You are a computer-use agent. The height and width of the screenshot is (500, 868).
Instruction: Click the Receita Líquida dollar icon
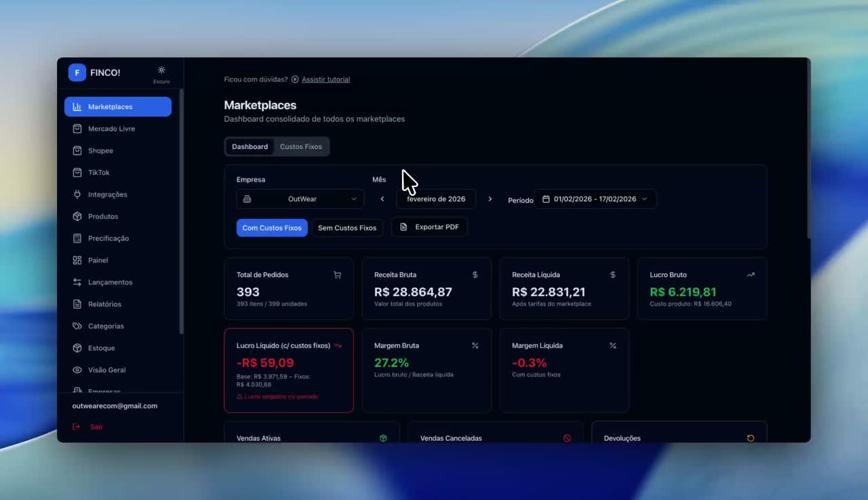point(613,275)
